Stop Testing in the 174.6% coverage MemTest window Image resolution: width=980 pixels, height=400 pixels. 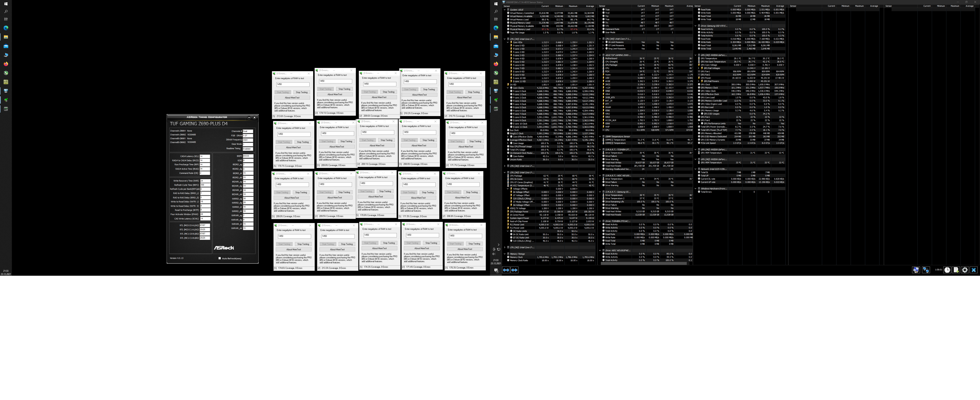[303, 244]
